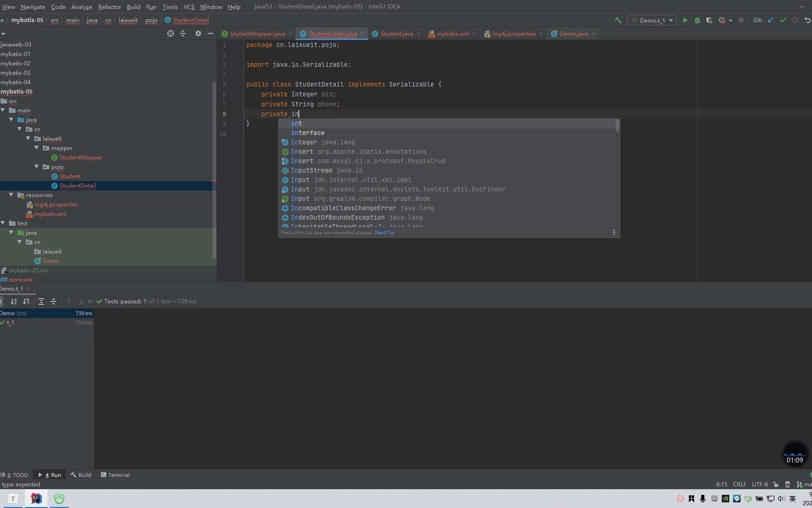This screenshot has height=508, width=812.
Task: Collapse the laixueit package under main
Action: click(x=28, y=139)
